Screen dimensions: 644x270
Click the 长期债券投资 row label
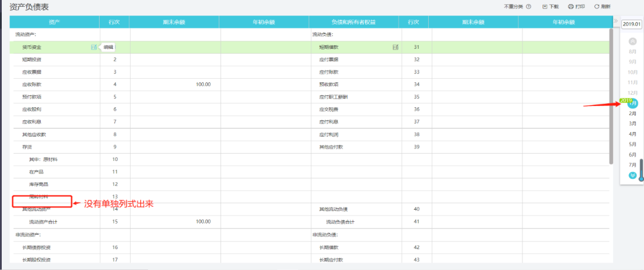click(x=36, y=247)
